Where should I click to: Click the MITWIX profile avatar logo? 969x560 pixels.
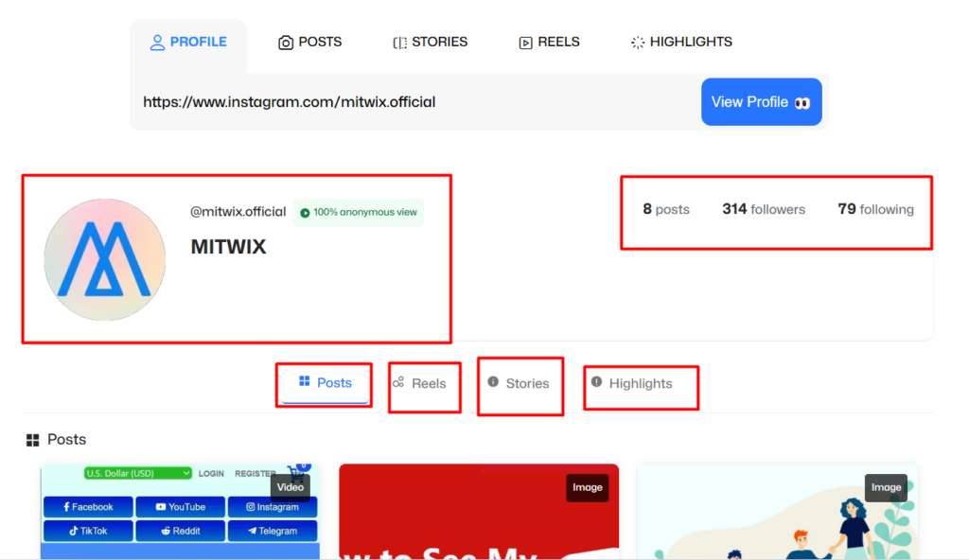[x=104, y=259]
